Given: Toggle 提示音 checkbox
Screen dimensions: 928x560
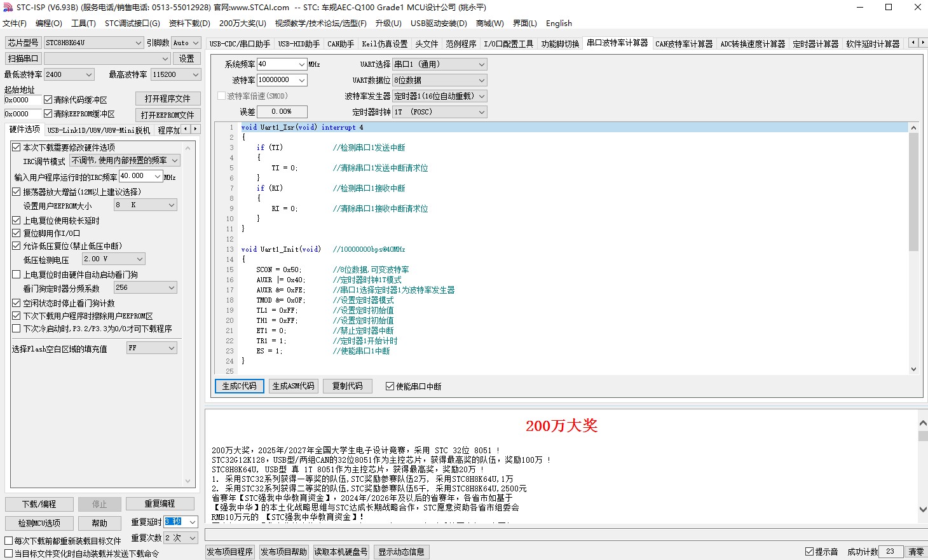Looking at the screenshot, I should [x=809, y=551].
